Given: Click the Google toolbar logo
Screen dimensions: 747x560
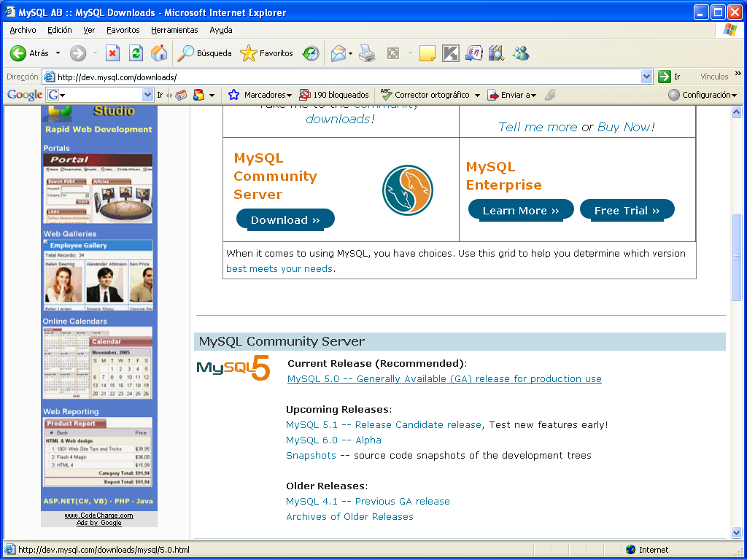Looking at the screenshot, I should click(25, 95).
